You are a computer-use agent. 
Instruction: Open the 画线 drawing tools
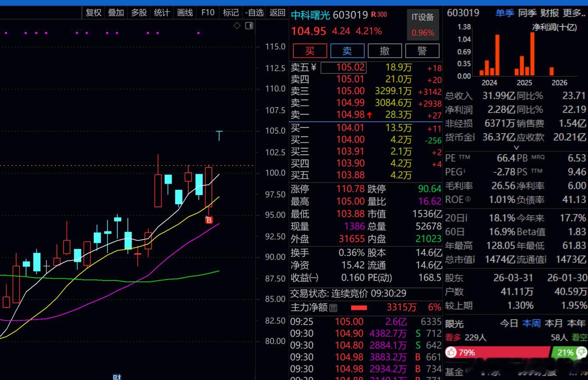(x=185, y=13)
